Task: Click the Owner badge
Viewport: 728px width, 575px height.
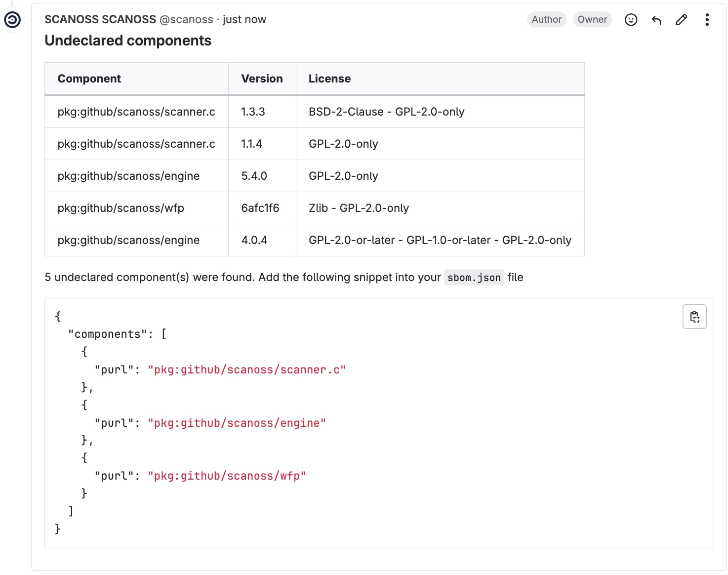Action: point(592,19)
